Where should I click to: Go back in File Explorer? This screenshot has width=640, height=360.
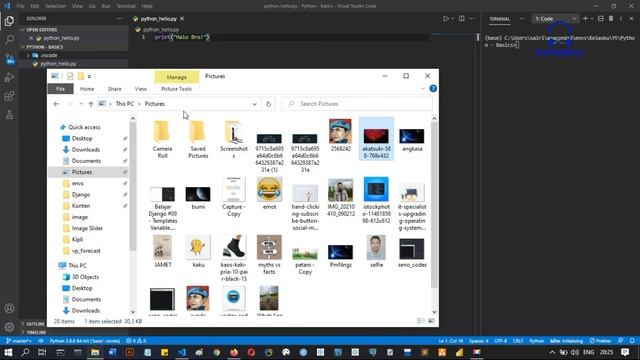click(56, 104)
